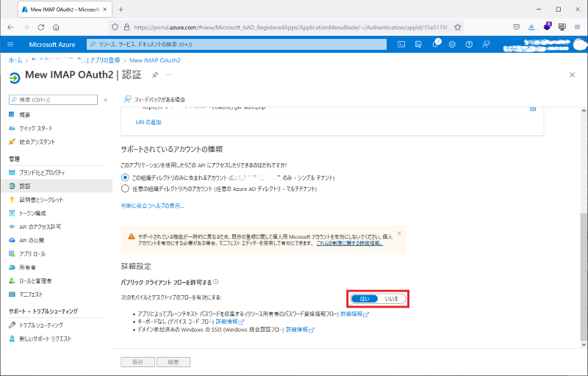
Task: Close the authentication blade with X
Action: click(572, 74)
